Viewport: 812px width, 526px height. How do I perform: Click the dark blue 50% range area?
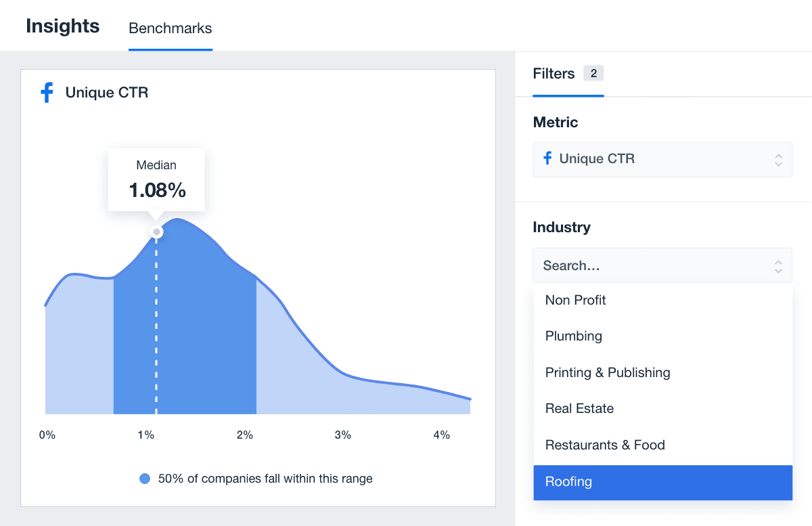[x=203, y=338]
